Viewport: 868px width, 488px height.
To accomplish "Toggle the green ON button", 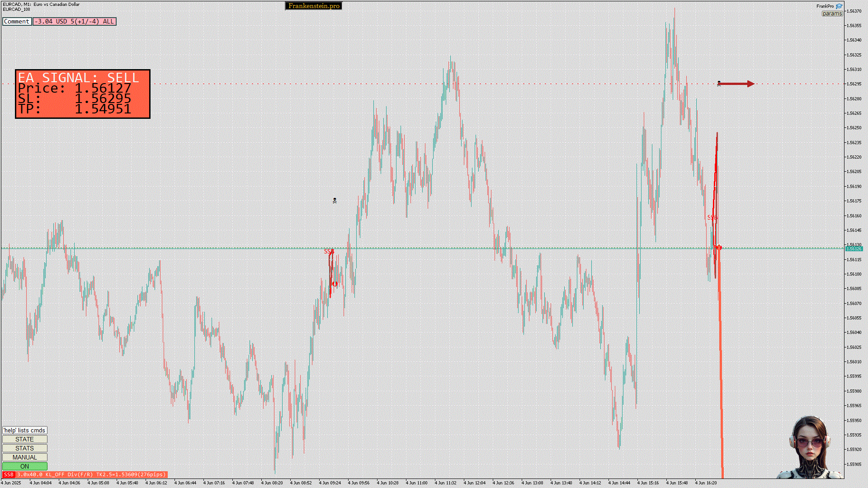I will coord(24,466).
